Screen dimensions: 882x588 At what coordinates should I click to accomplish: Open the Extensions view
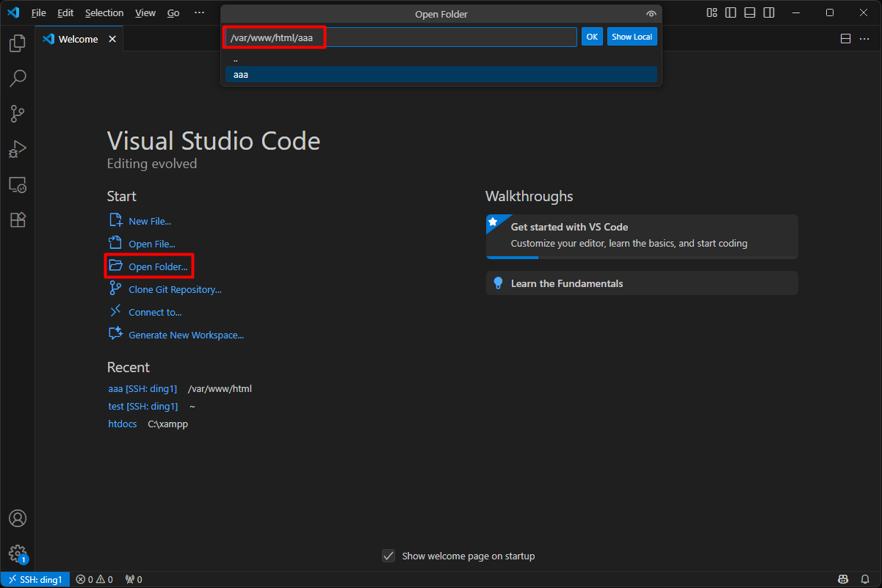[x=18, y=219]
